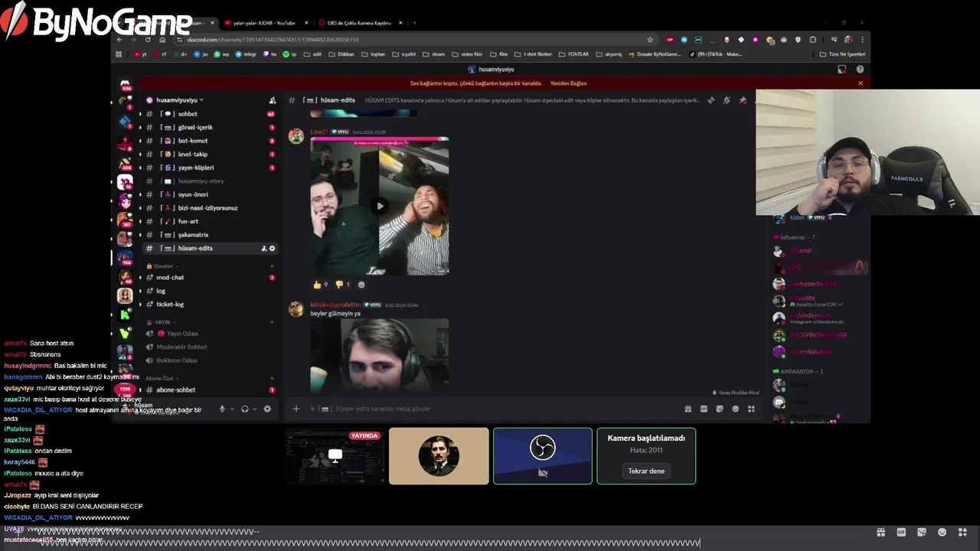
Task: Expand the arrow beside the bot-komut channel
Action: point(139,141)
